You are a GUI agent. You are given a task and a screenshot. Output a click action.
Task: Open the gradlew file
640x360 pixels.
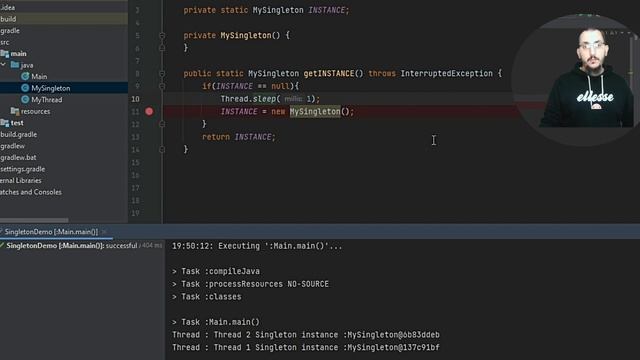(13, 146)
